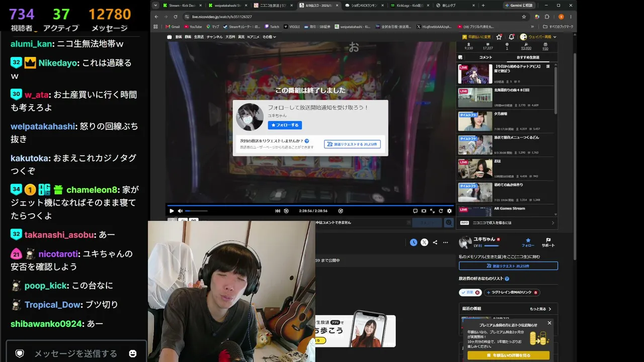Adjust the player volume slider

point(196,211)
